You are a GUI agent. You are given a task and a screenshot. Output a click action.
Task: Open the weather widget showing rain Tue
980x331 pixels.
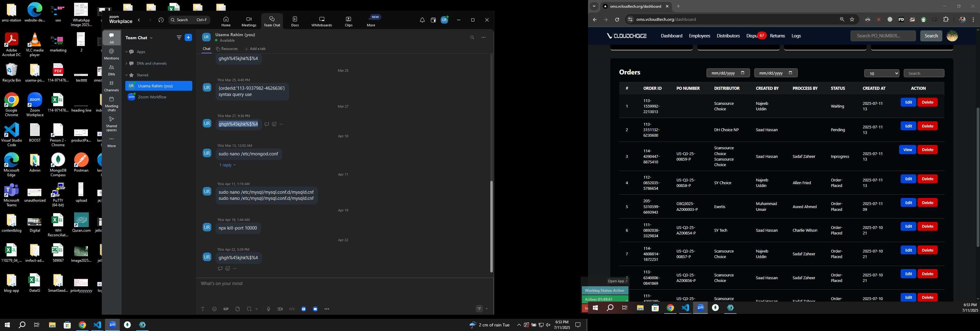pyautogui.click(x=489, y=325)
